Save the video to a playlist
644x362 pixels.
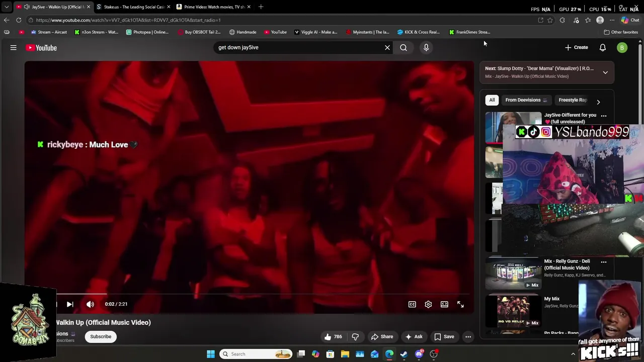click(x=444, y=337)
